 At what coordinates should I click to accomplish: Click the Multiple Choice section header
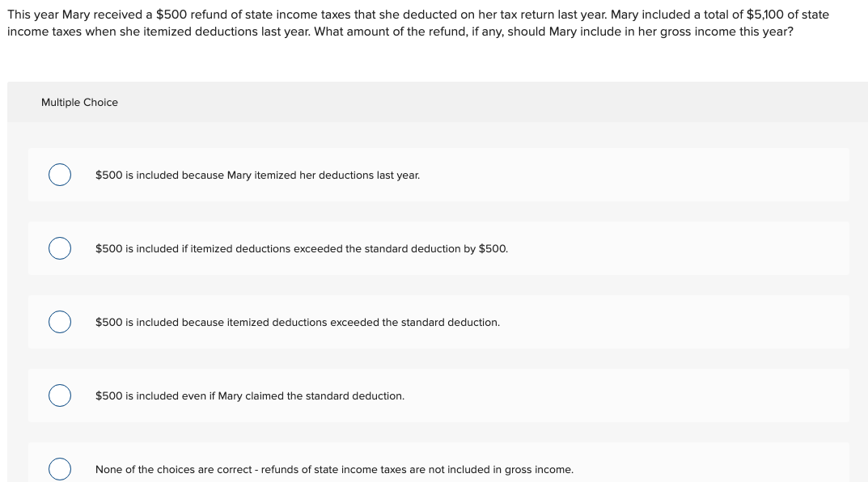coord(79,102)
